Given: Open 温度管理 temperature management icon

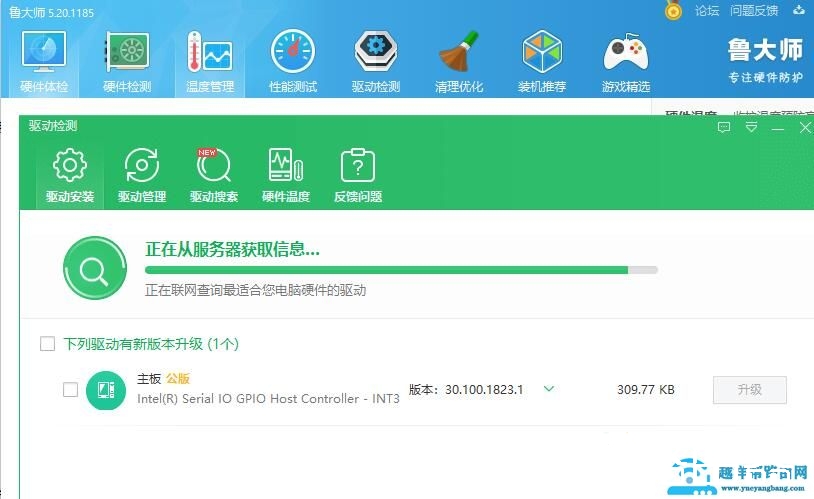Looking at the screenshot, I should pyautogui.click(x=210, y=62).
